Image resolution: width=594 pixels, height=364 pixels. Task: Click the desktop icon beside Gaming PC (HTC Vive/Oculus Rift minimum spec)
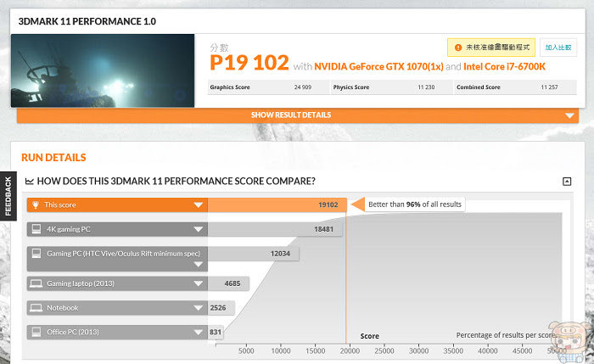pos(36,253)
